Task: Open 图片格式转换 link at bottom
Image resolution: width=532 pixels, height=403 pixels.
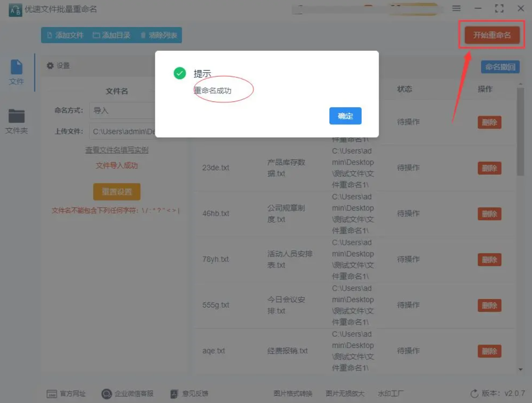Action: [293, 394]
